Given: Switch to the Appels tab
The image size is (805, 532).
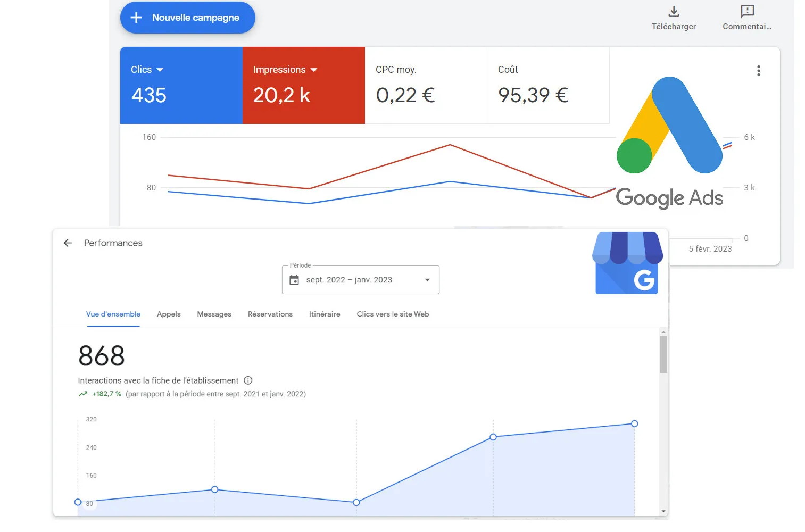Looking at the screenshot, I should (169, 314).
